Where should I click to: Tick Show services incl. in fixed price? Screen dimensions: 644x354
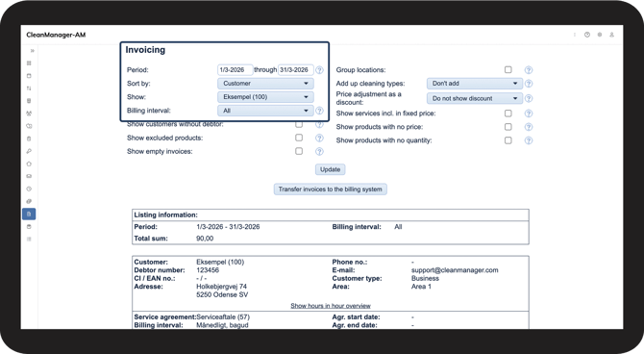508,114
